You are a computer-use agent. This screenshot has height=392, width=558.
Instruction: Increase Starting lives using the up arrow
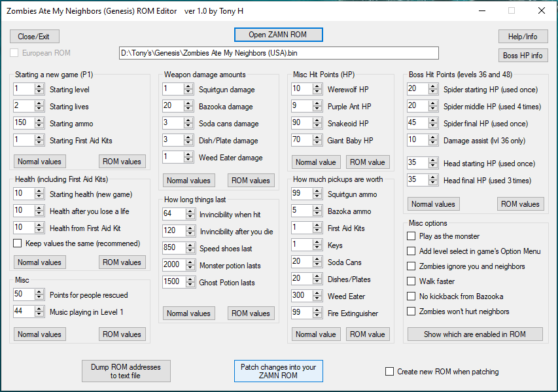point(39,103)
